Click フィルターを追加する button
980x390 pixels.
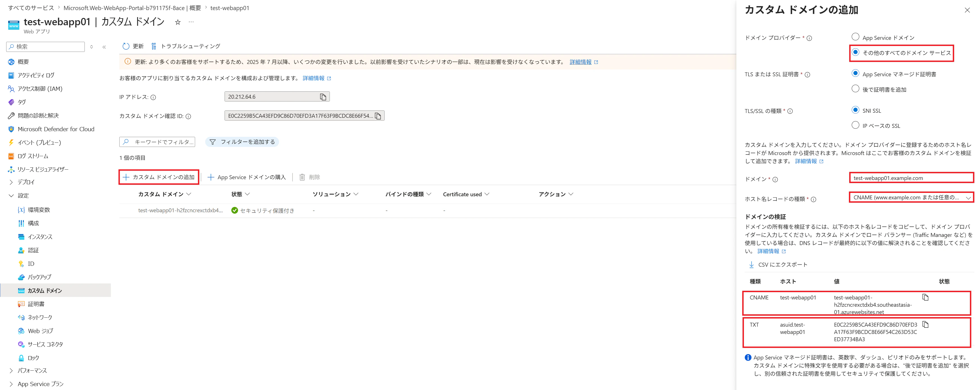pyautogui.click(x=242, y=142)
